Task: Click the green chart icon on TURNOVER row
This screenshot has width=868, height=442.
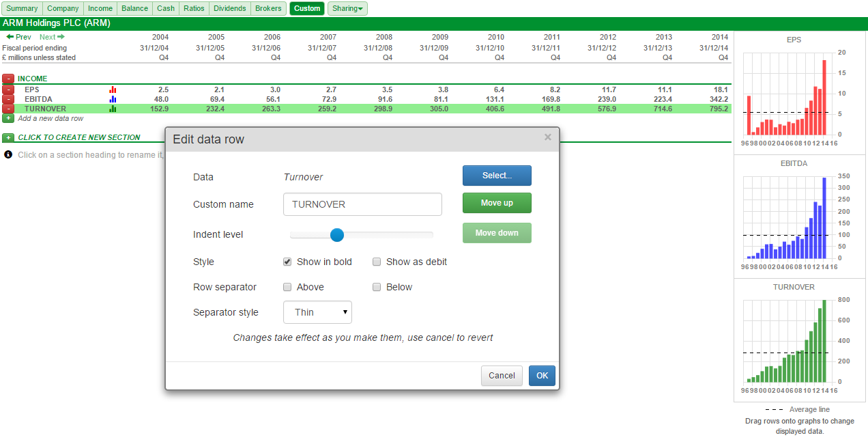Action: [x=113, y=109]
